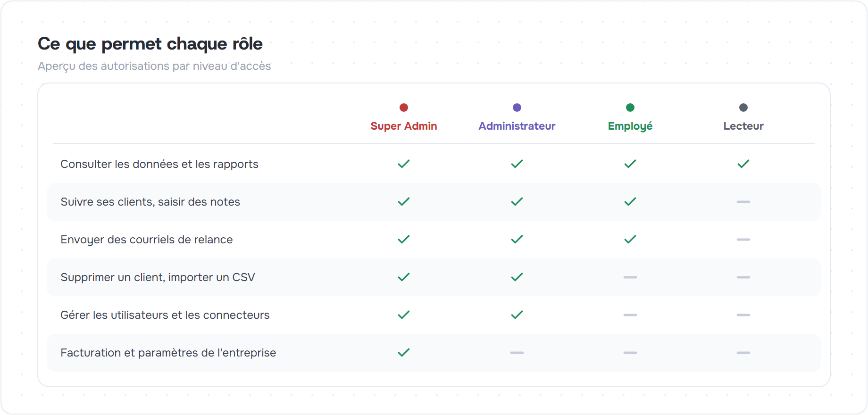Click subtitle 'Aperçu des autorisations par niveau d'accès'

click(x=154, y=66)
